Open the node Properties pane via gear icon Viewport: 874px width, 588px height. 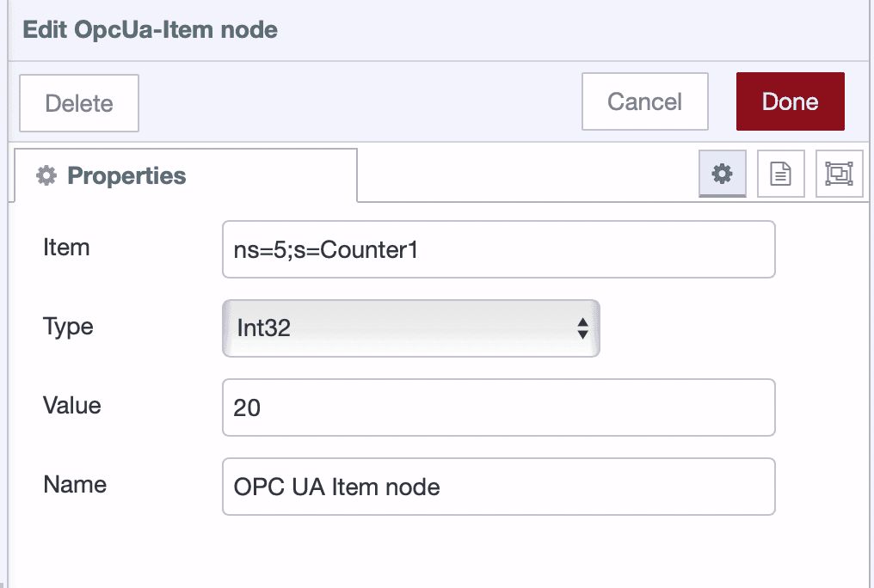coord(723,174)
